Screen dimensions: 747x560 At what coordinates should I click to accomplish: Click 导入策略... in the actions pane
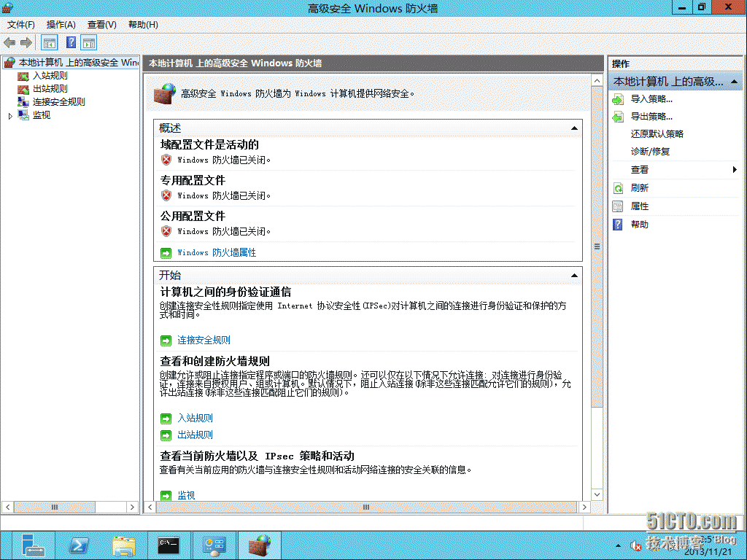[651, 99]
